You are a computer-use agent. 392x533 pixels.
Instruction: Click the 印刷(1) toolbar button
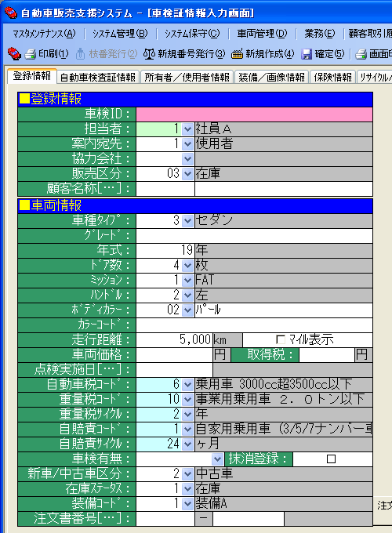(47, 54)
